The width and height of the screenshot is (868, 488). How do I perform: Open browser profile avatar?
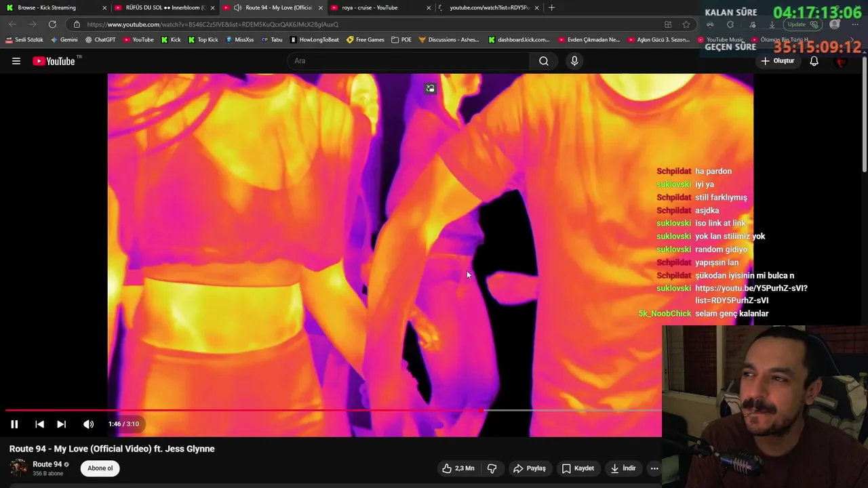pyautogui.click(x=835, y=24)
